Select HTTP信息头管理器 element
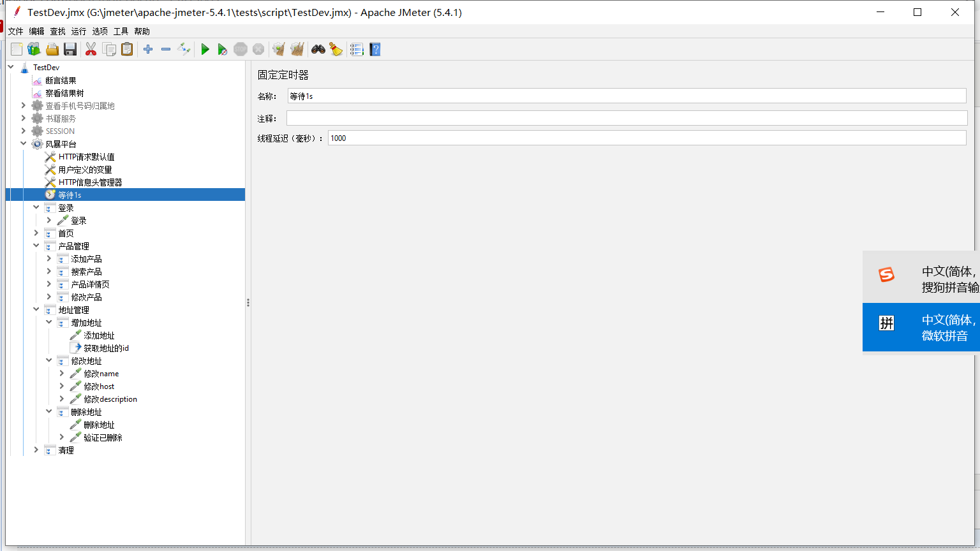 tap(90, 182)
